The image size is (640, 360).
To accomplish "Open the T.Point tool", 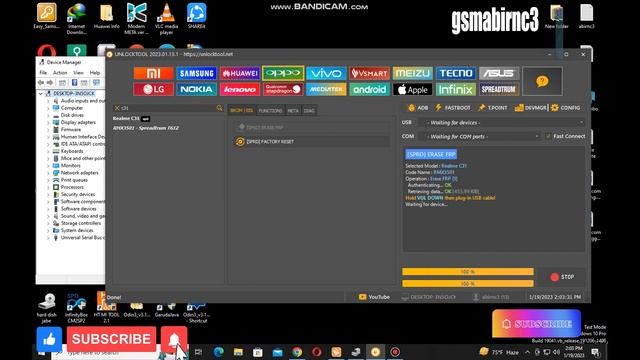I will point(493,108).
